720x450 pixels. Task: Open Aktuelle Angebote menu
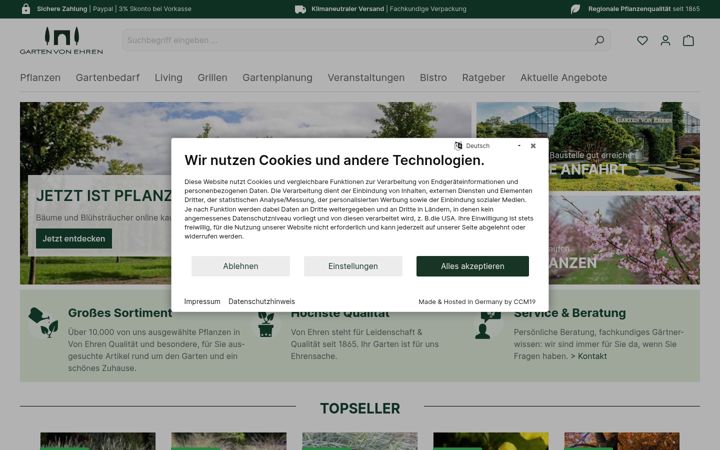[563, 78]
